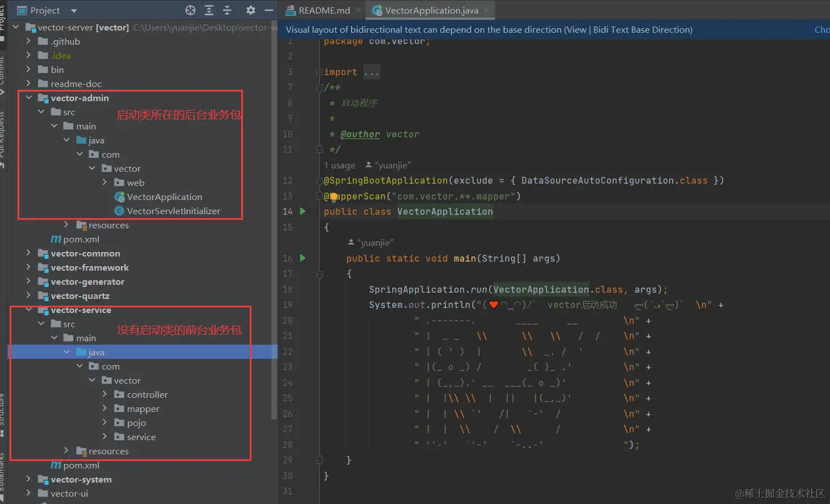Click the Select Opened File target icon
830x504 pixels.
[190, 10]
